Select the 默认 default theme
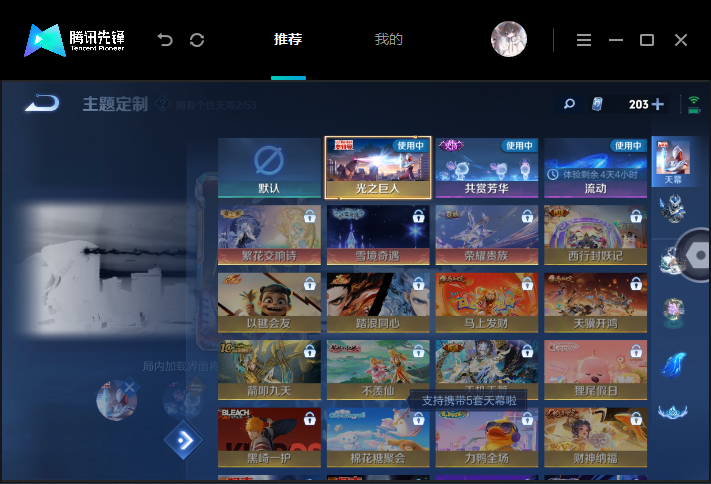 (x=269, y=168)
